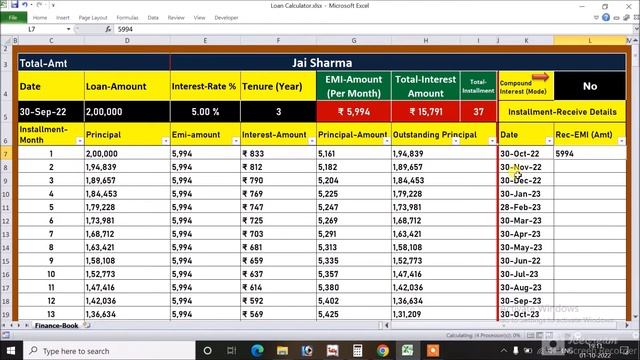Open Cortana circle icon on taskbar
The image size is (640, 360).
click(x=207, y=351)
